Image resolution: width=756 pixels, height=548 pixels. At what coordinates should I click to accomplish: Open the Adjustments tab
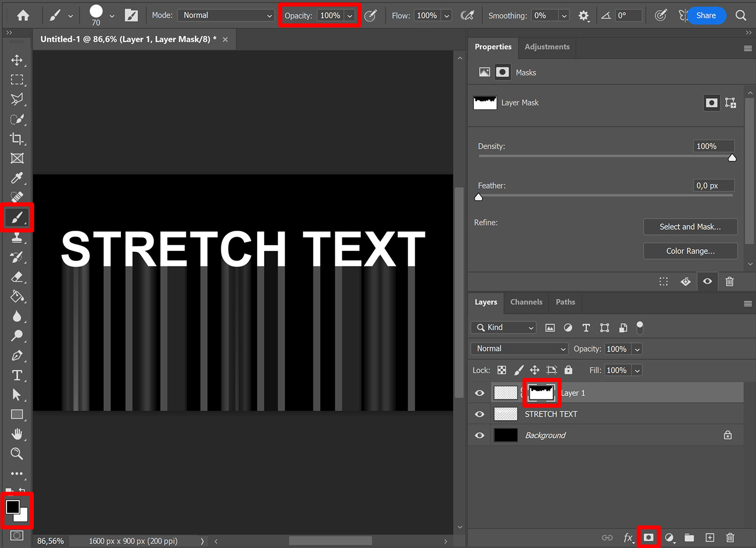[547, 47]
